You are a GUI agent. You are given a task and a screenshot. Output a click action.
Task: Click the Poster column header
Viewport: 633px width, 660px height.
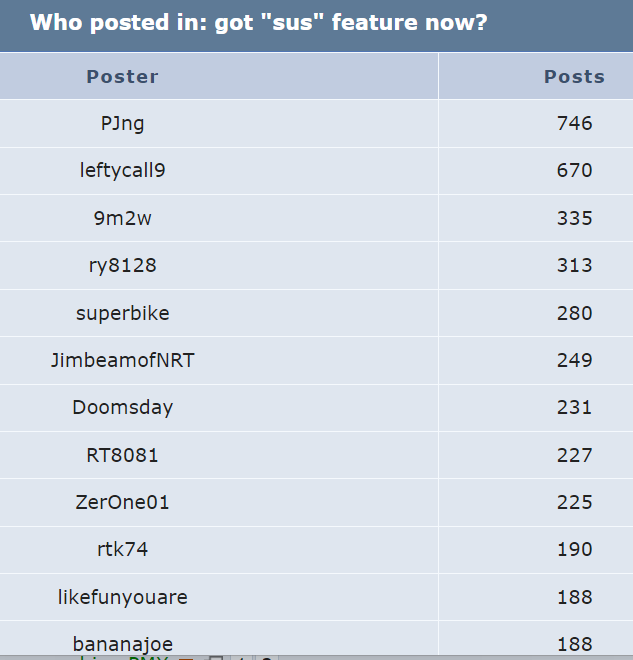(122, 77)
